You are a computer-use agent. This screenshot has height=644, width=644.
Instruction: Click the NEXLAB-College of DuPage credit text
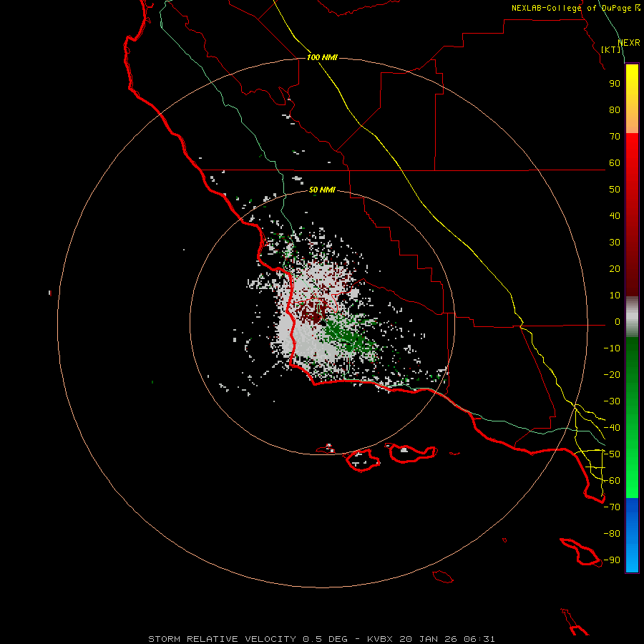[x=575, y=8]
